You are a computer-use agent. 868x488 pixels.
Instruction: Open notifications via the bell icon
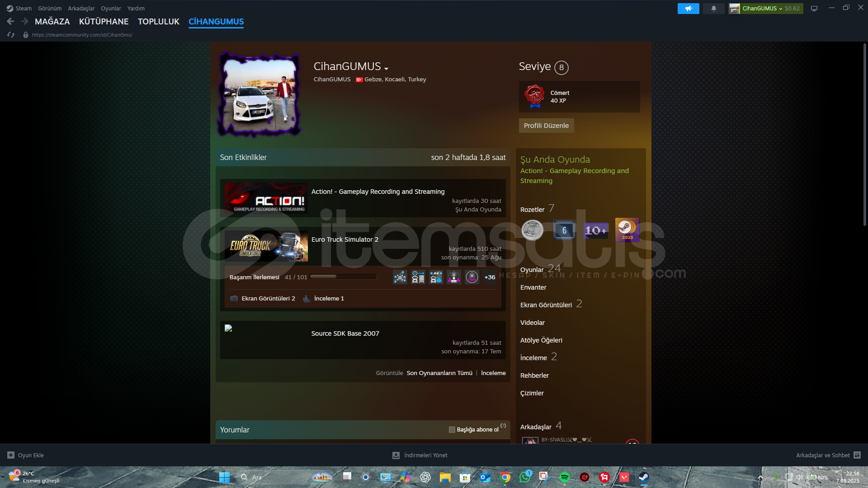(714, 8)
